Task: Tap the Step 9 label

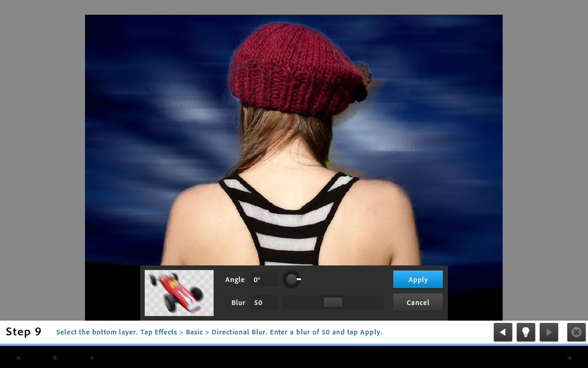Action: 23,332
